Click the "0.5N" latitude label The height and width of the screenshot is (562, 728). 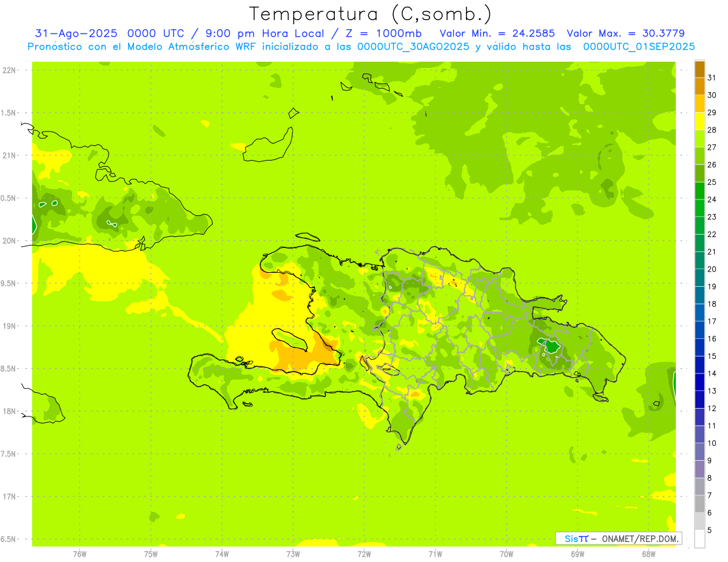pyautogui.click(x=9, y=198)
